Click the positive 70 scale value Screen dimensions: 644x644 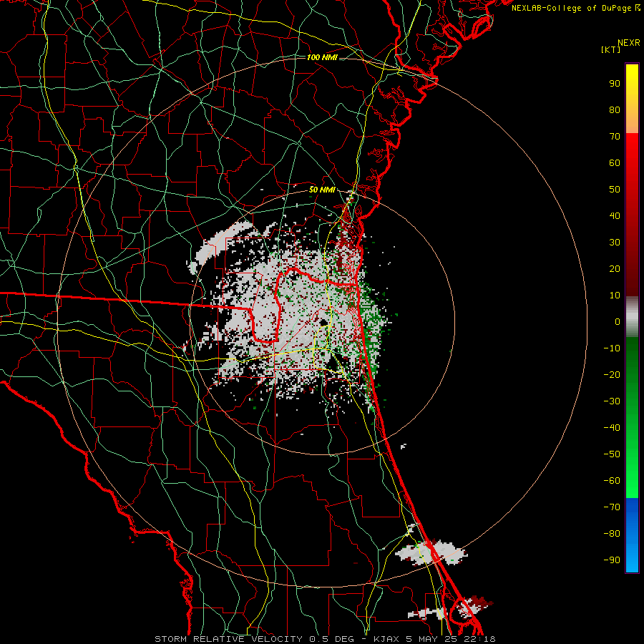tap(615, 137)
